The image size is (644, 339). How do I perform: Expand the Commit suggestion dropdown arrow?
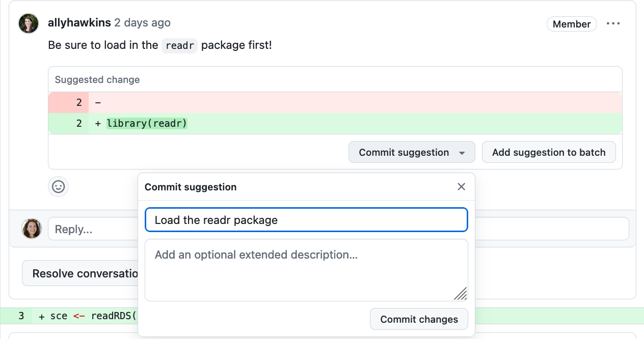[462, 153]
